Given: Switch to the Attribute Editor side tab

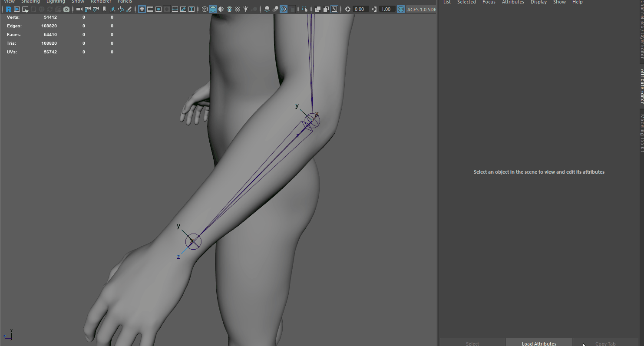Looking at the screenshot, I should [641, 86].
